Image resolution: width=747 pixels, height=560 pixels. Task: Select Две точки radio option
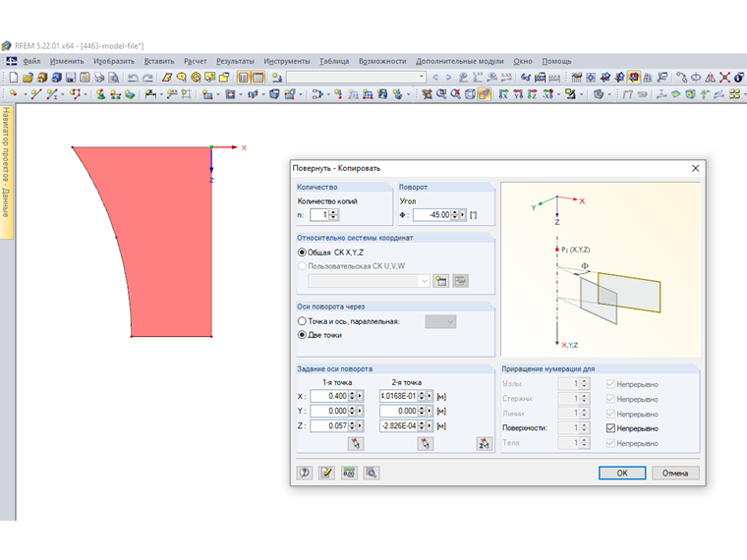[302, 335]
